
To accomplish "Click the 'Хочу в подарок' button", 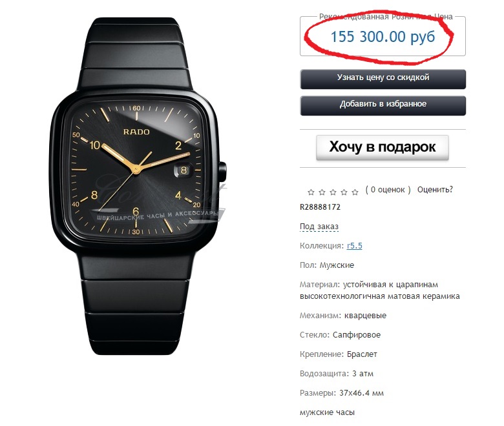I will [x=382, y=148].
